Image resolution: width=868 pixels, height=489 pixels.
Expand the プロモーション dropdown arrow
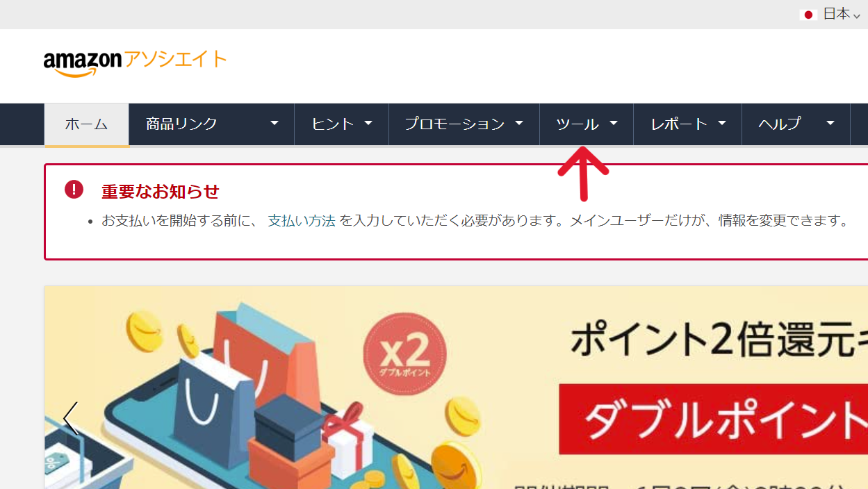click(x=519, y=124)
